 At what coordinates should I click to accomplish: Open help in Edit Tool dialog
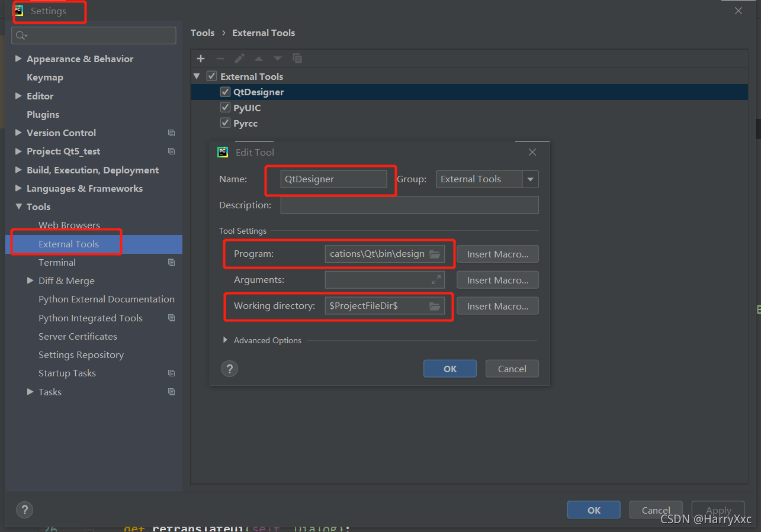[229, 369]
